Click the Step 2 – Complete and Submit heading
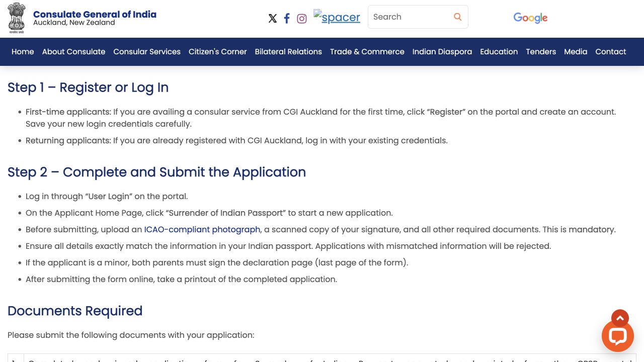 [x=156, y=172]
